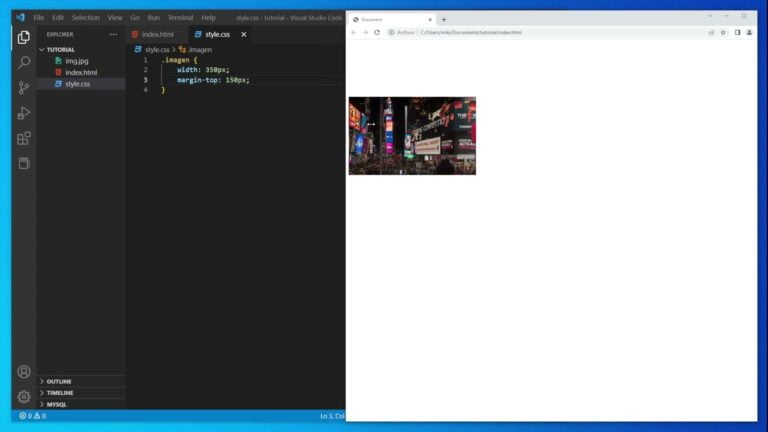Open the Source Control view
Screen dimensions: 768x432
(24, 88)
